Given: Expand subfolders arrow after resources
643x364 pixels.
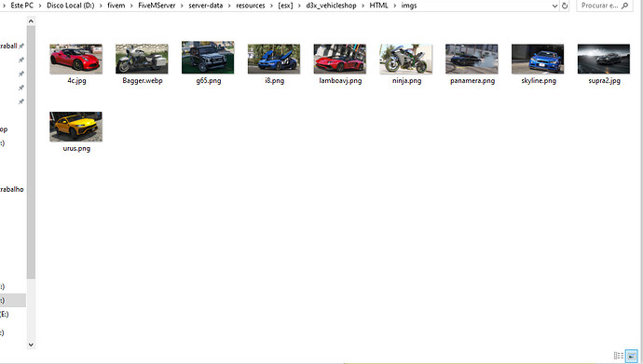Looking at the screenshot, I should click(x=271, y=6).
